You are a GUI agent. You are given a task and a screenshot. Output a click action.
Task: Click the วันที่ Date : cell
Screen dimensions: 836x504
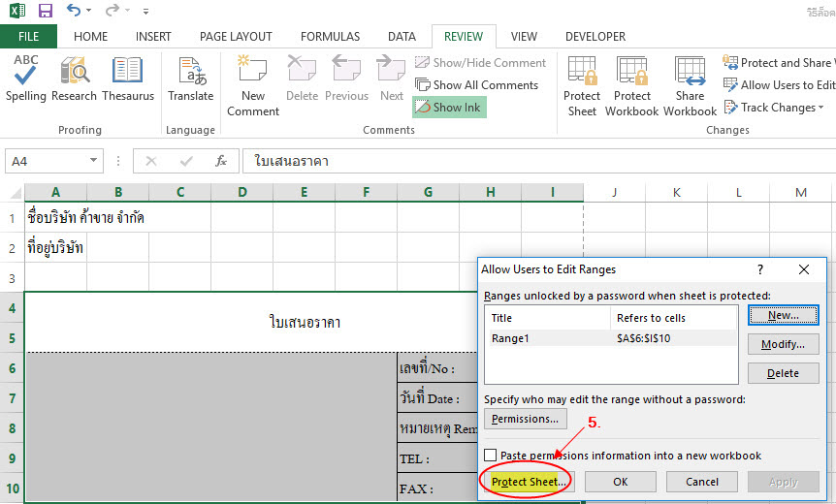click(x=437, y=398)
